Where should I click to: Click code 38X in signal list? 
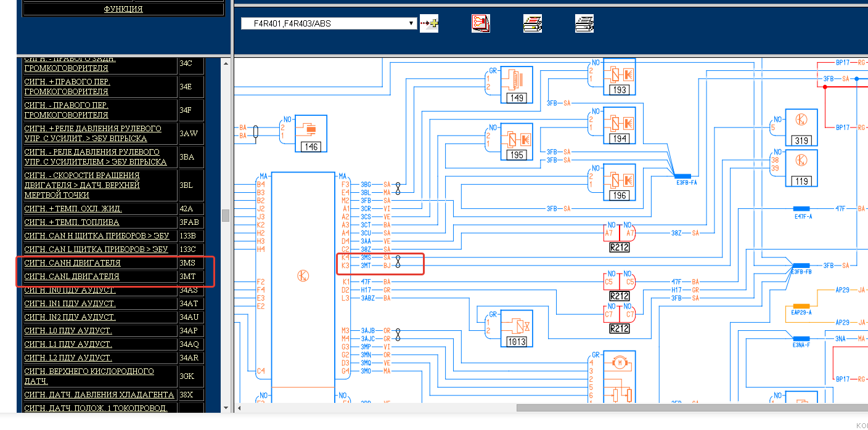(x=187, y=395)
